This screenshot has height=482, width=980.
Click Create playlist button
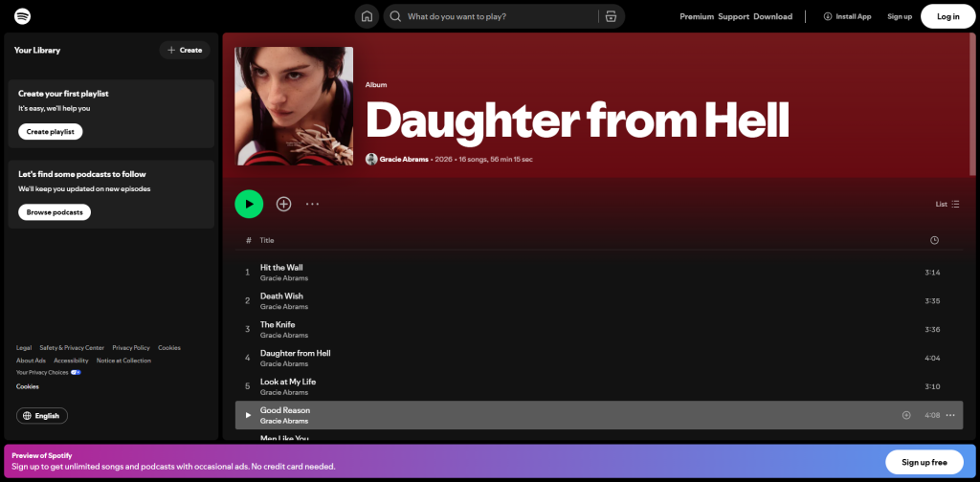pyautogui.click(x=51, y=132)
